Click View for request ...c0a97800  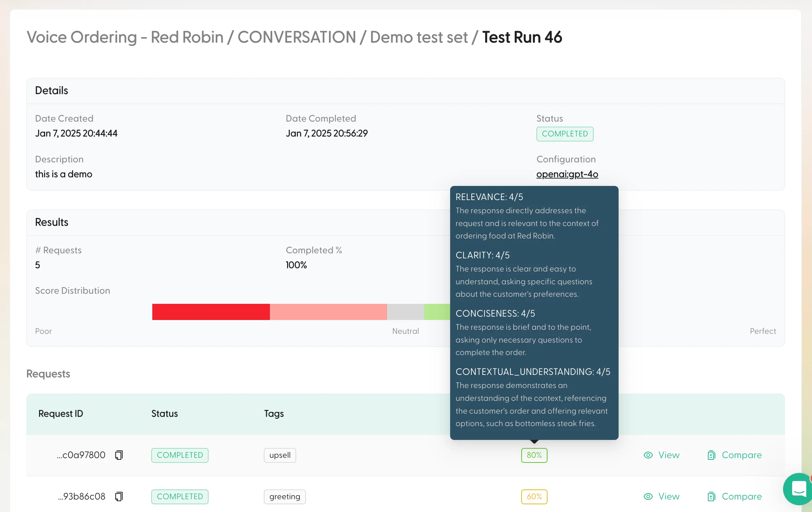[669, 455]
